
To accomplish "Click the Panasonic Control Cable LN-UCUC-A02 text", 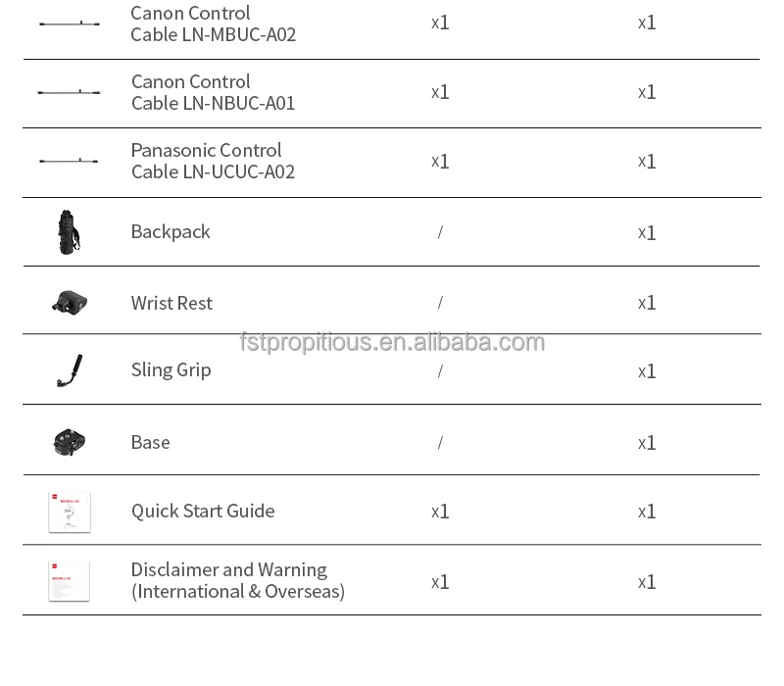I will coord(213,161).
